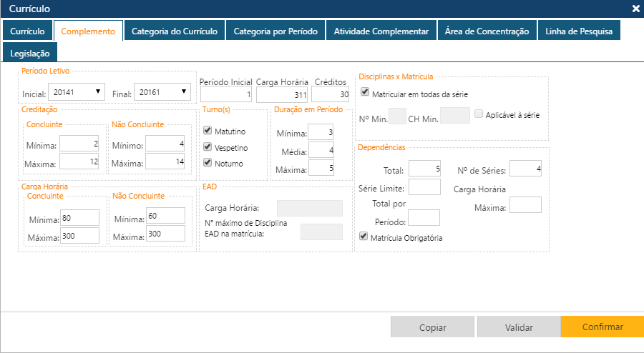Click the Série Limite input field

coord(424,187)
